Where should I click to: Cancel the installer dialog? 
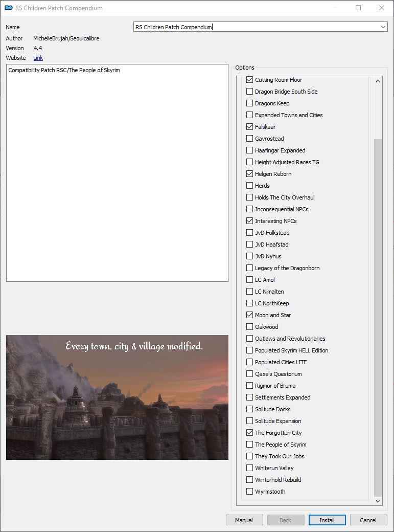[368, 520]
